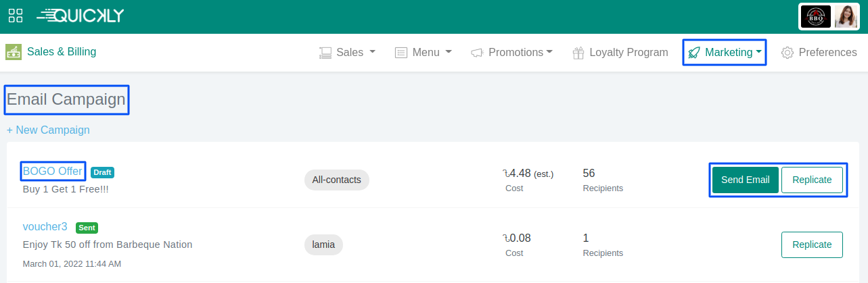Click the All-contacts tag
The height and width of the screenshot is (283, 868).
click(337, 180)
